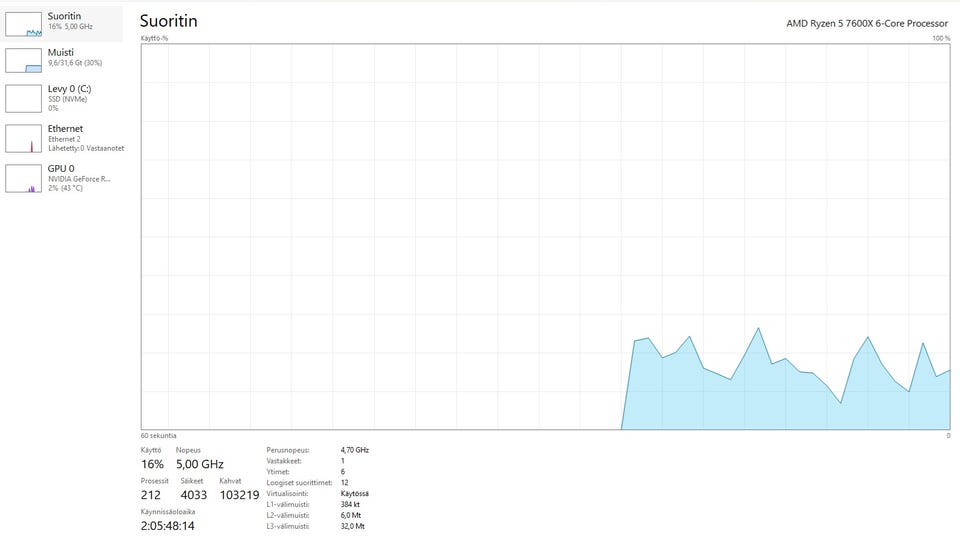
Task: Select the Suoritin CPU mini graph thumbnail
Action: tap(23, 25)
